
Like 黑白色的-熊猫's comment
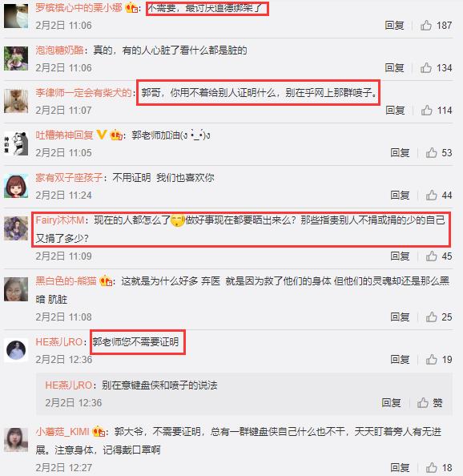pyautogui.click(x=432, y=317)
